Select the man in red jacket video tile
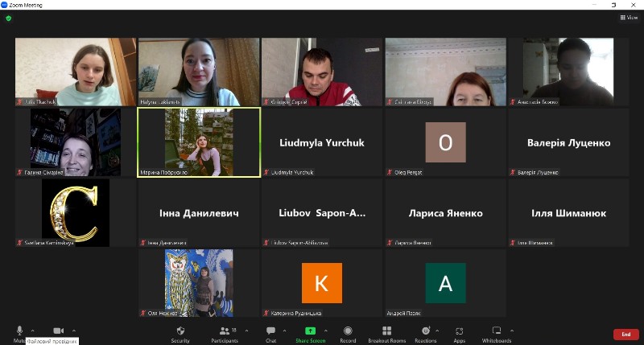This screenshot has width=644, height=345. [x=322, y=72]
